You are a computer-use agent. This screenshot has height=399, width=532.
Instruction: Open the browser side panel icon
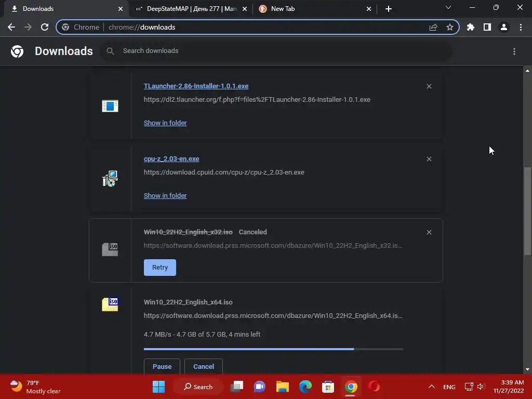[x=487, y=27]
